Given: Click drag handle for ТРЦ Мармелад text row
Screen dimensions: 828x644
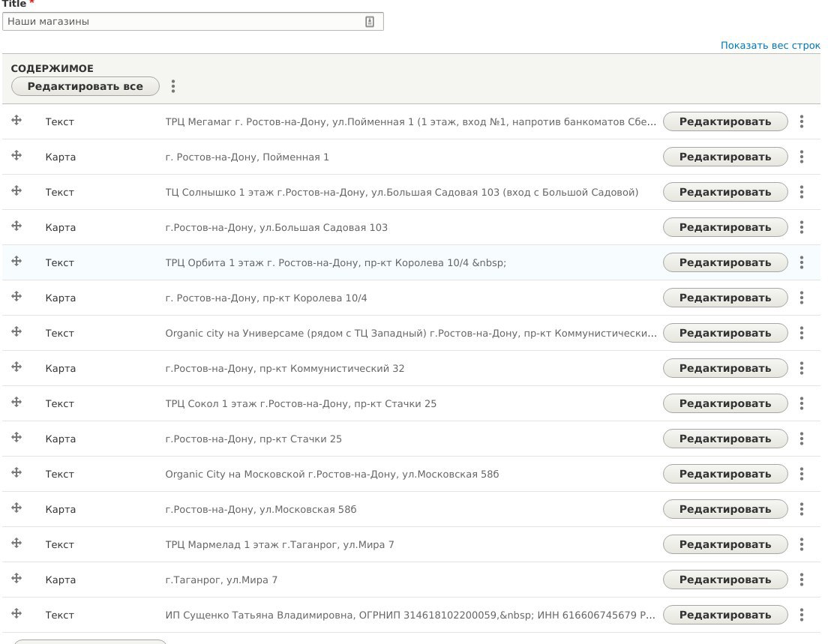Looking at the screenshot, I should [x=16, y=543].
